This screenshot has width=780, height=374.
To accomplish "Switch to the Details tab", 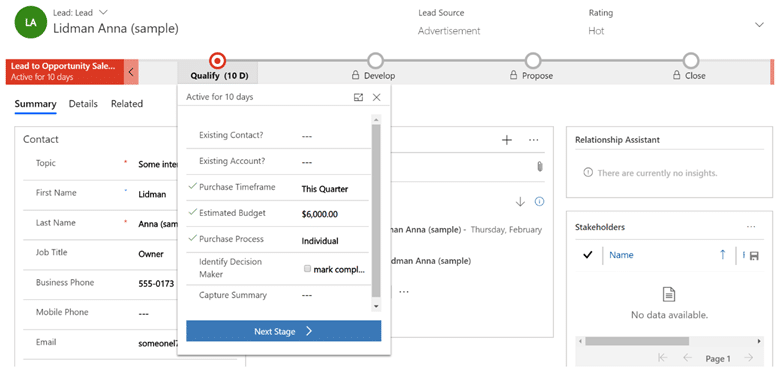I will (x=83, y=104).
